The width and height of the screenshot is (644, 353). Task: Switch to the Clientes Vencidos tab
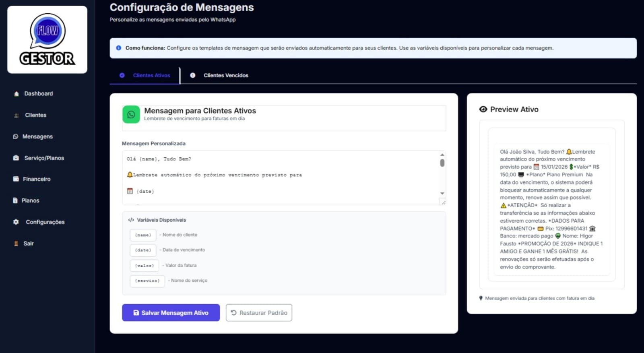point(225,75)
